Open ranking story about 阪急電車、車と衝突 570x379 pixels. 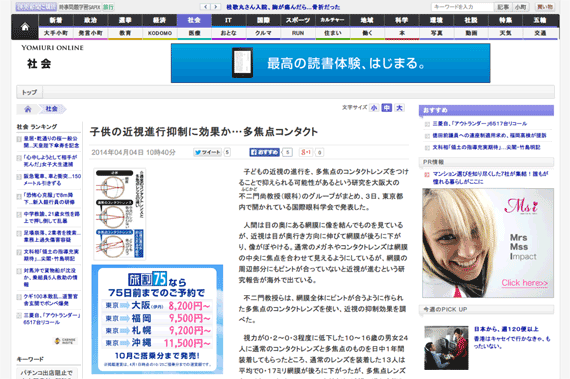pos(52,180)
